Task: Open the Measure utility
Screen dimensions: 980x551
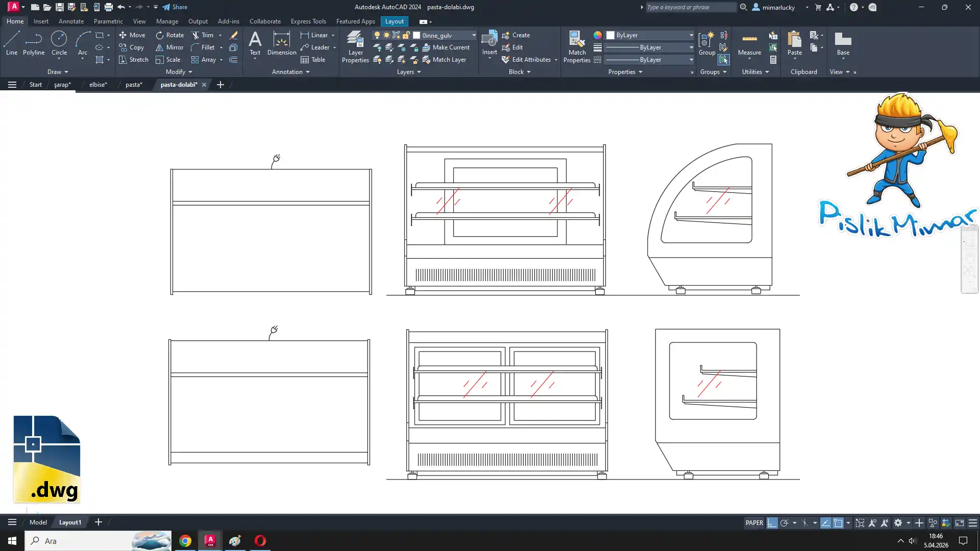Action: [x=749, y=43]
